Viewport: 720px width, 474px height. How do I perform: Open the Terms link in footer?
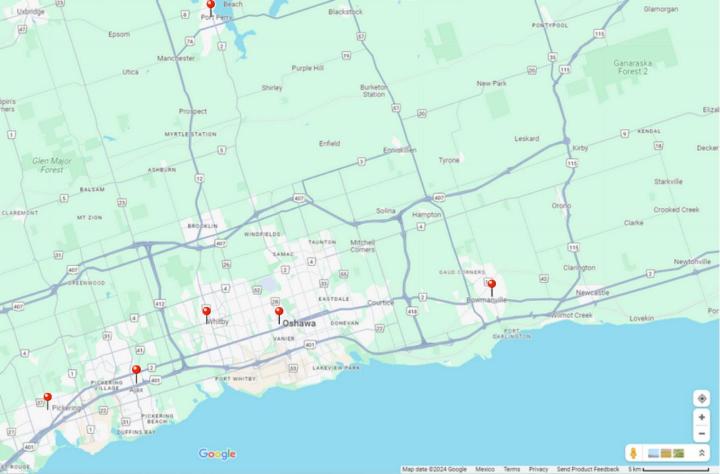[511, 469]
